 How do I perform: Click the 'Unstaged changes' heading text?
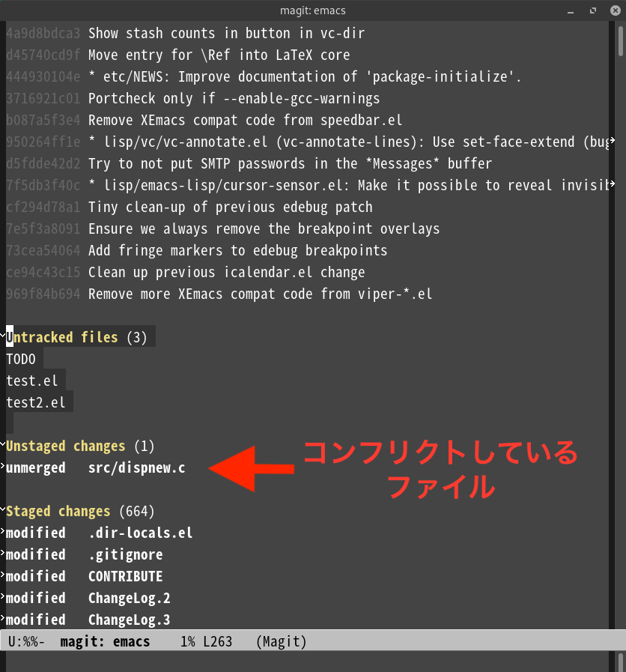click(x=66, y=447)
